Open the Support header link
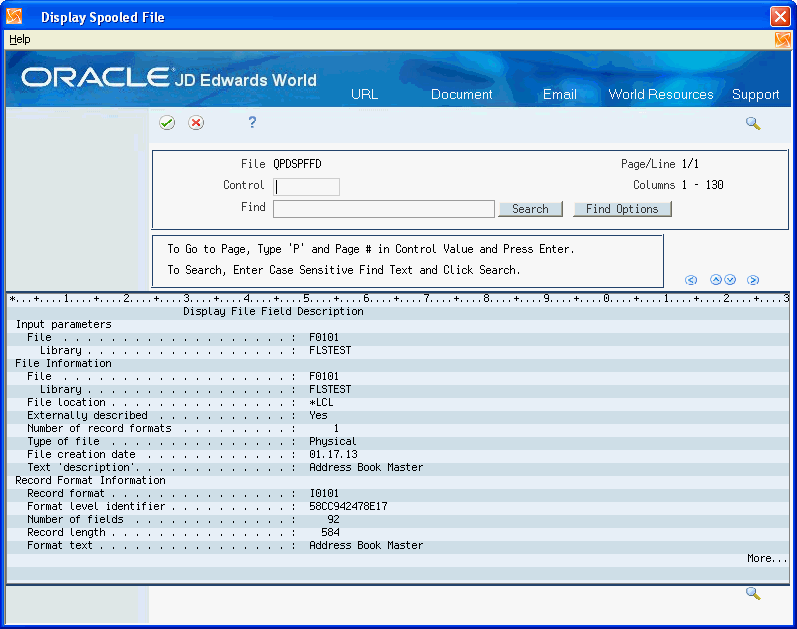 pyautogui.click(x=755, y=95)
